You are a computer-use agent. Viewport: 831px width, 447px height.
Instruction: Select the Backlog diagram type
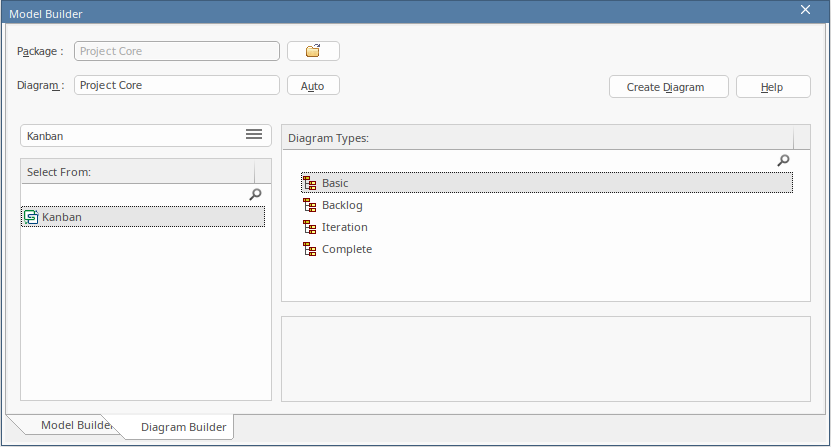(x=342, y=205)
